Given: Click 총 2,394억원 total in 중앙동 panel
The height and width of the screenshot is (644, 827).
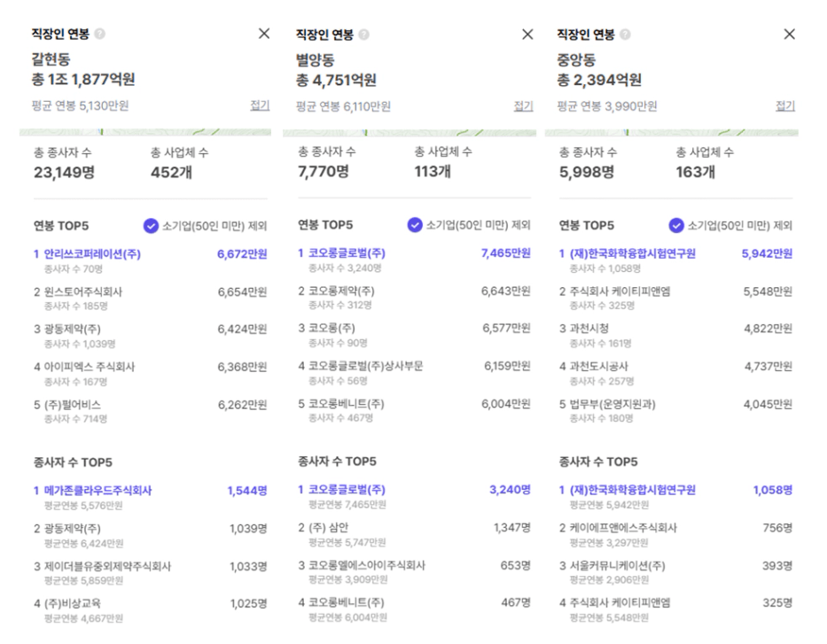Looking at the screenshot, I should [599, 80].
